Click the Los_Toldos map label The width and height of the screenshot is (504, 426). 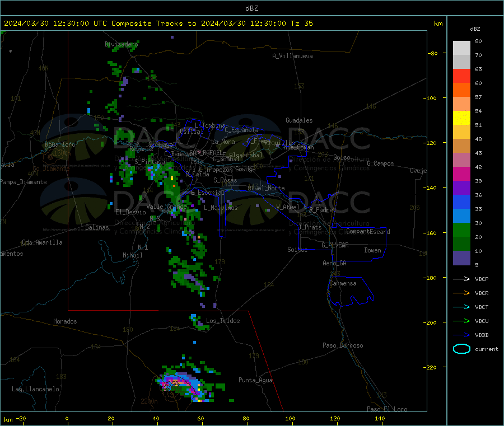(x=223, y=321)
